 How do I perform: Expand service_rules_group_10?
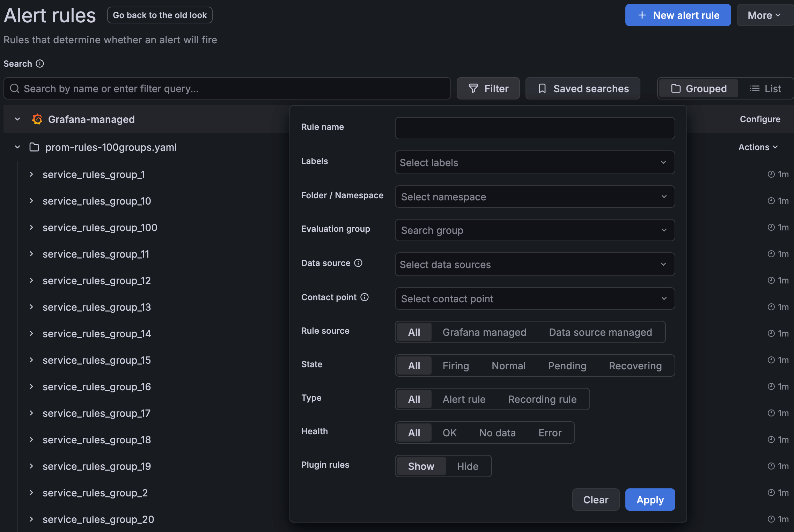coord(31,201)
